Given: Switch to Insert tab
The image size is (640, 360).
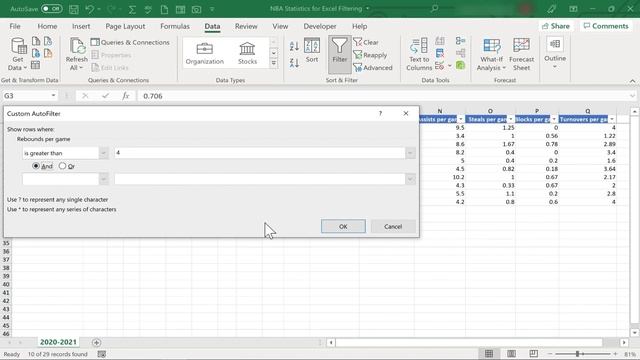Looking at the screenshot, I should tap(81, 26).
